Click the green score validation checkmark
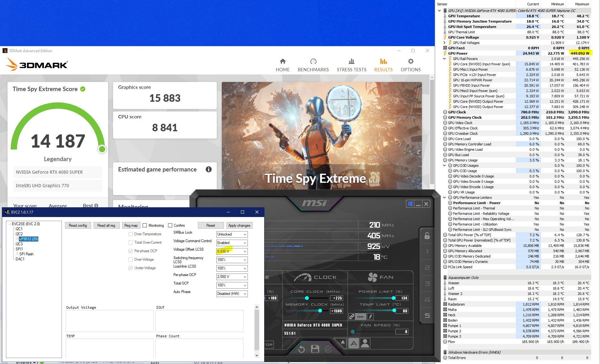Viewport: 600px width, 364px height. (x=83, y=89)
